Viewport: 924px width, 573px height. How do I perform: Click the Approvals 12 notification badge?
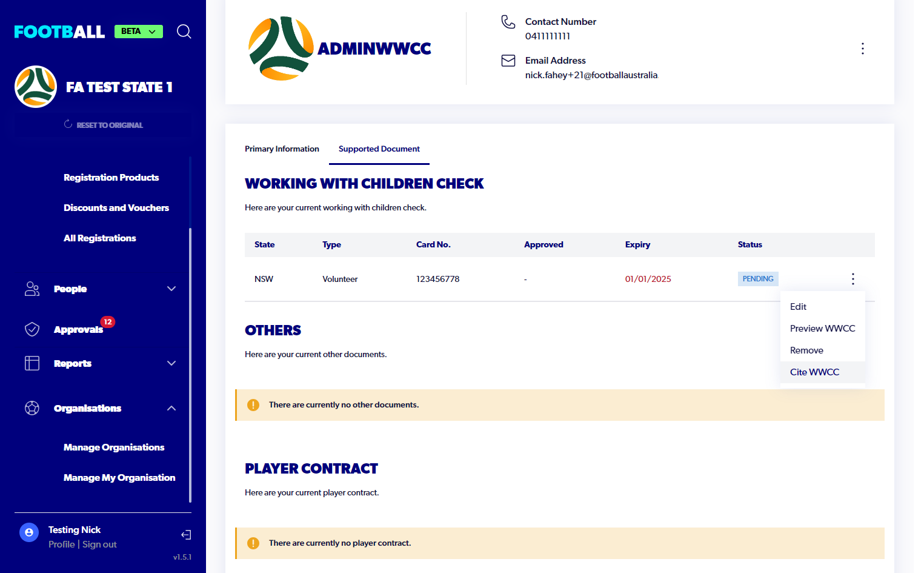pos(108,322)
